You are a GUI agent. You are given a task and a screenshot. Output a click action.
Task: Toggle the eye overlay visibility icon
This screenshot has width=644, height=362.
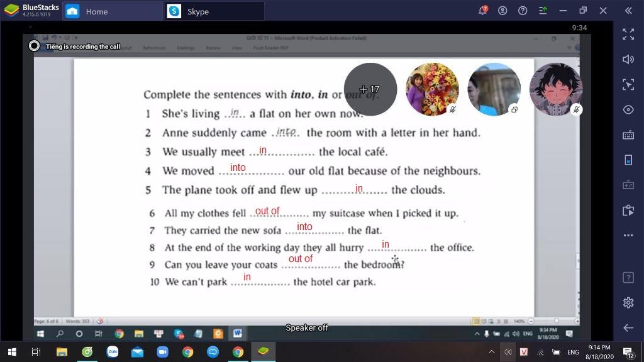point(628,109)
